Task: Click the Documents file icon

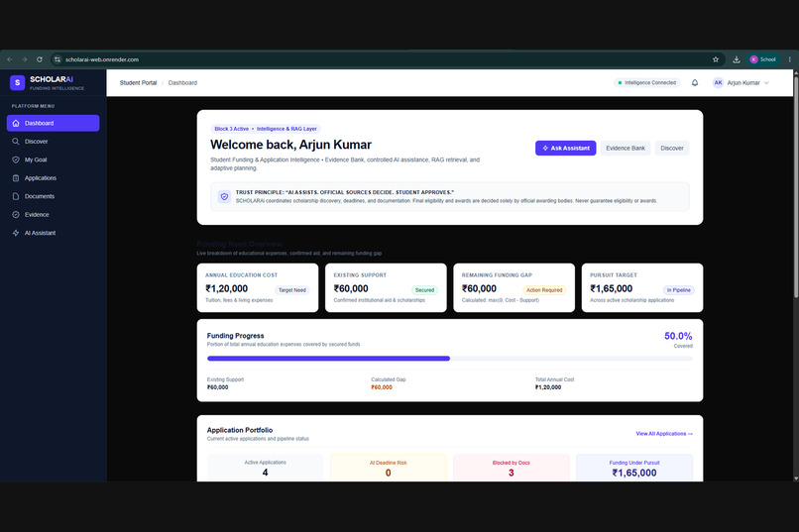Action: coord(16,196)
